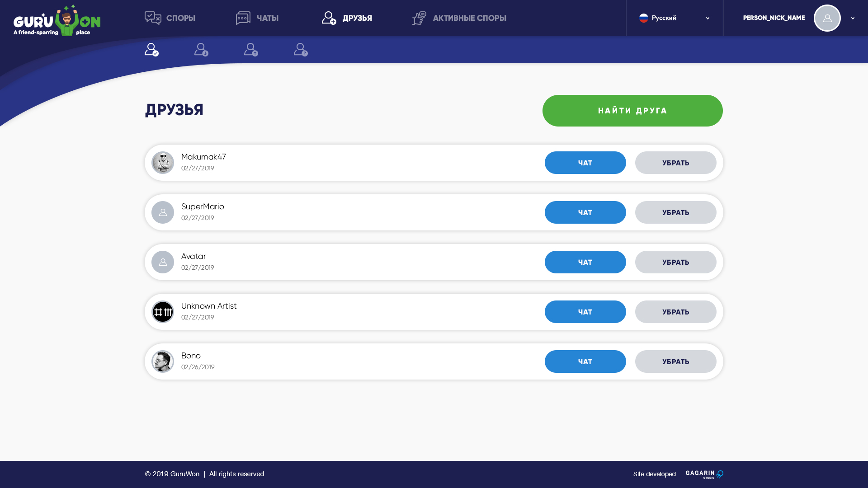Open outgoing friend requests icon with up arrow
The image size is (868, 488).
click(251, 50)
